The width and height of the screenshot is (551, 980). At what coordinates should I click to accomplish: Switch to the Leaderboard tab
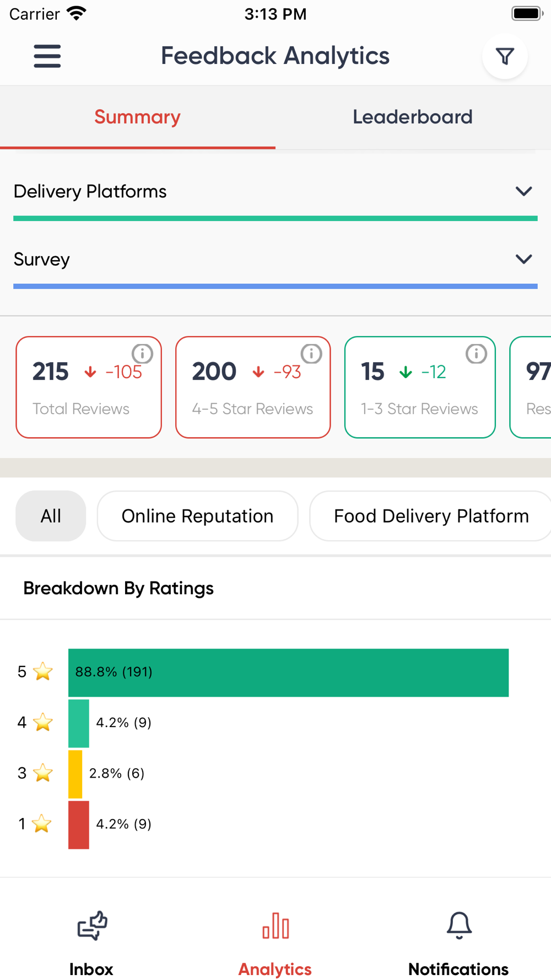[413, 117]
